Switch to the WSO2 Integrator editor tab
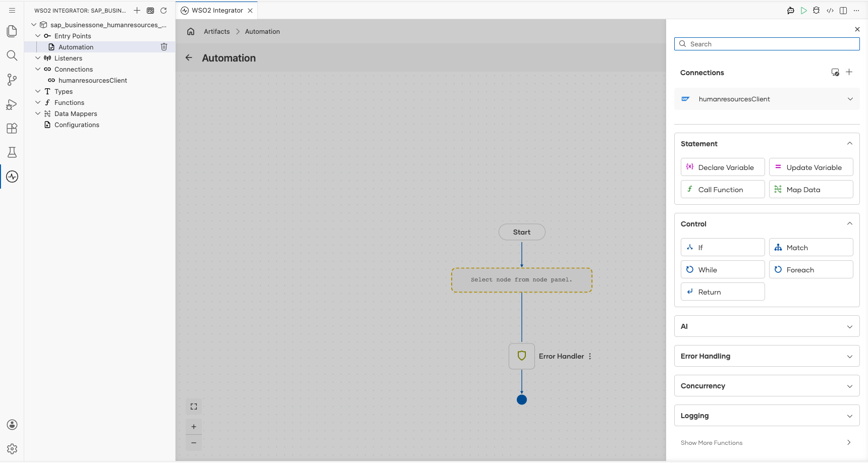The height and width of the screenshot is (463, 868). [217, 10]
